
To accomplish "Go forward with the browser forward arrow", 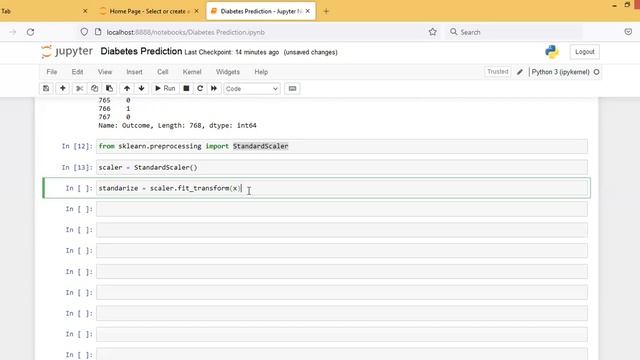I will click(x=13, y=32).
